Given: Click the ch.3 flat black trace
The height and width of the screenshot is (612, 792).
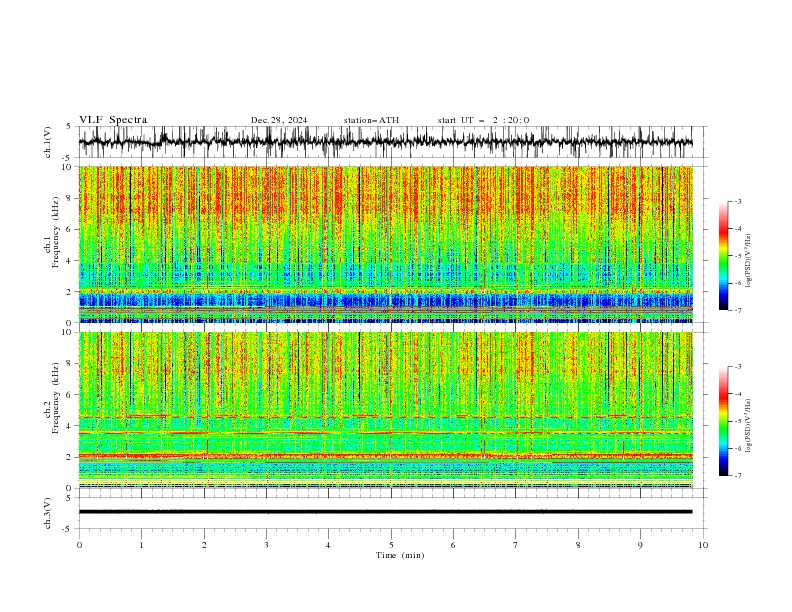Looking at the screenshot, I should (x=386, y=512).
